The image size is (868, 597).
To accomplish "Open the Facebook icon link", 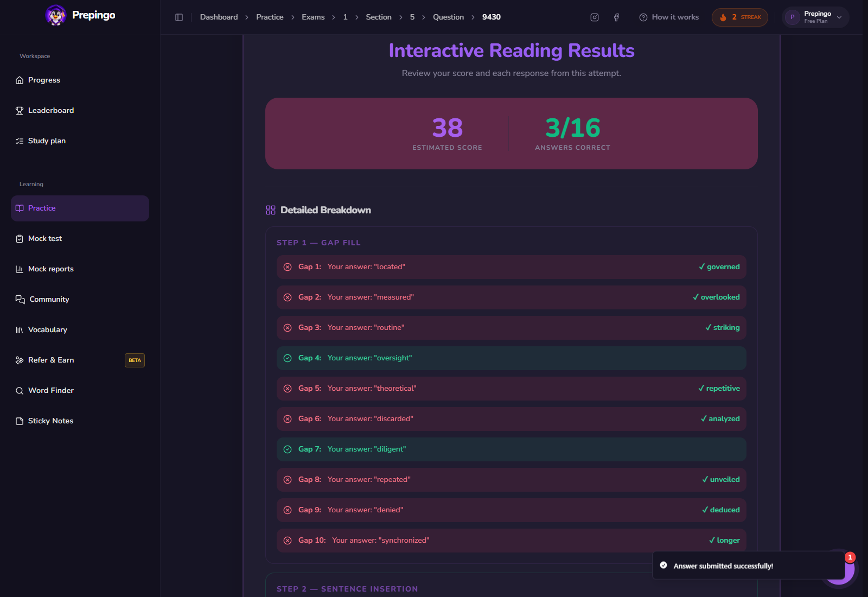I will coord(616,17).
